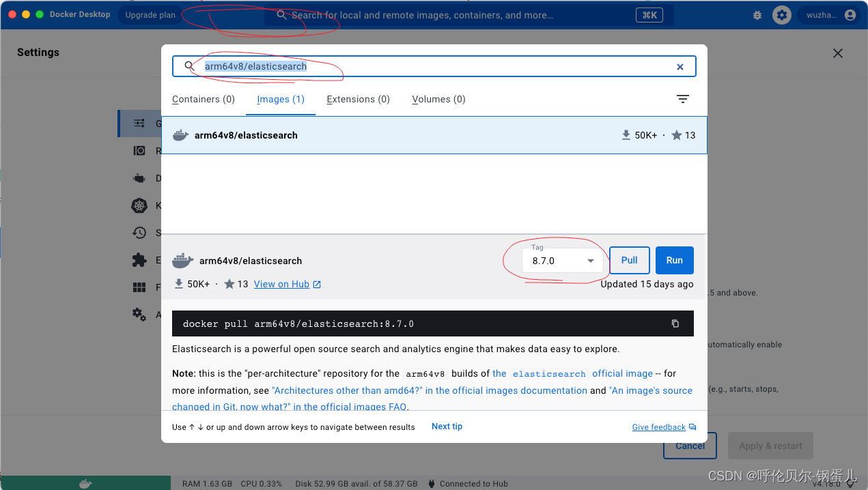The height and width of the screenshot is (490, 868).
Task: Switch to the Volumes (0) tab
Action: coord(438,99)
